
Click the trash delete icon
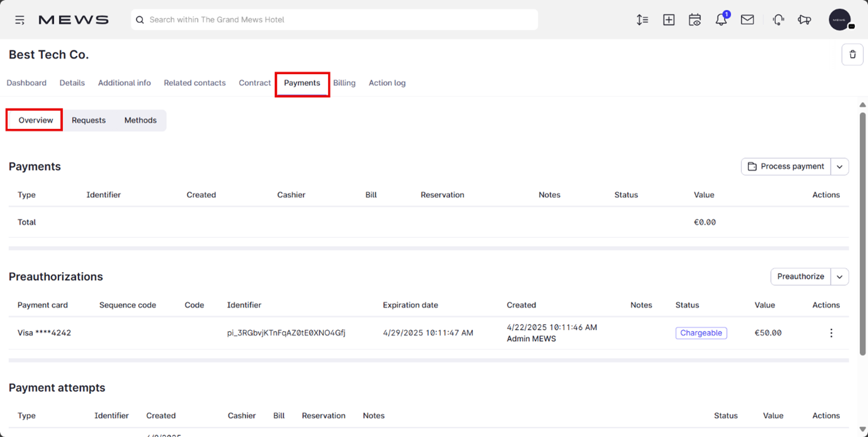coord(852,54)
